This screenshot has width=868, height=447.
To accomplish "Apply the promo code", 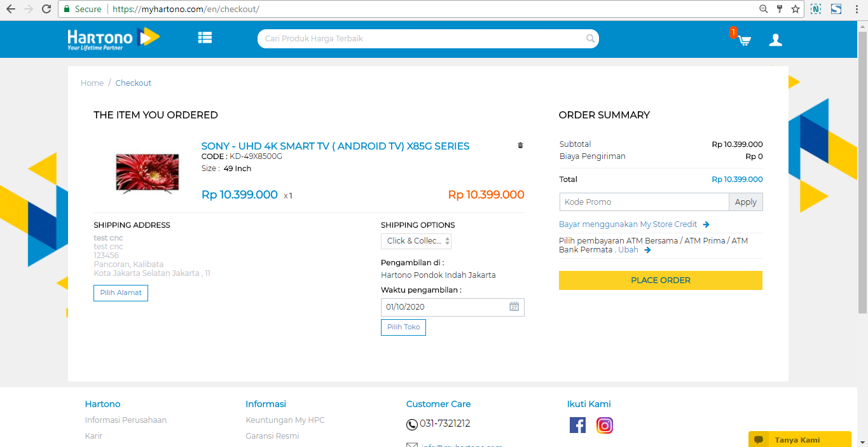I will coord(745,202).
